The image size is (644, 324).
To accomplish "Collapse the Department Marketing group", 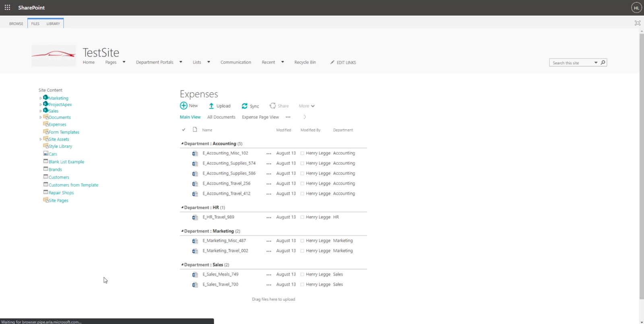I will tap(182, 231).
